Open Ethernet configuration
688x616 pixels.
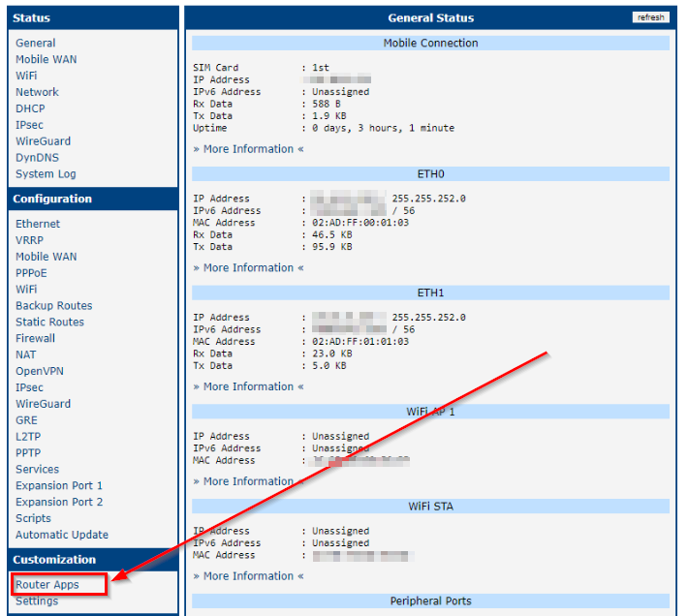[x=37, y=224]
